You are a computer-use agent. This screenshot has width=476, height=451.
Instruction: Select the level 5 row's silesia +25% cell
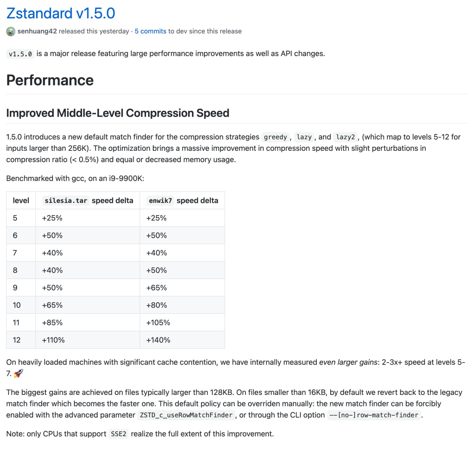coord(88,218)
